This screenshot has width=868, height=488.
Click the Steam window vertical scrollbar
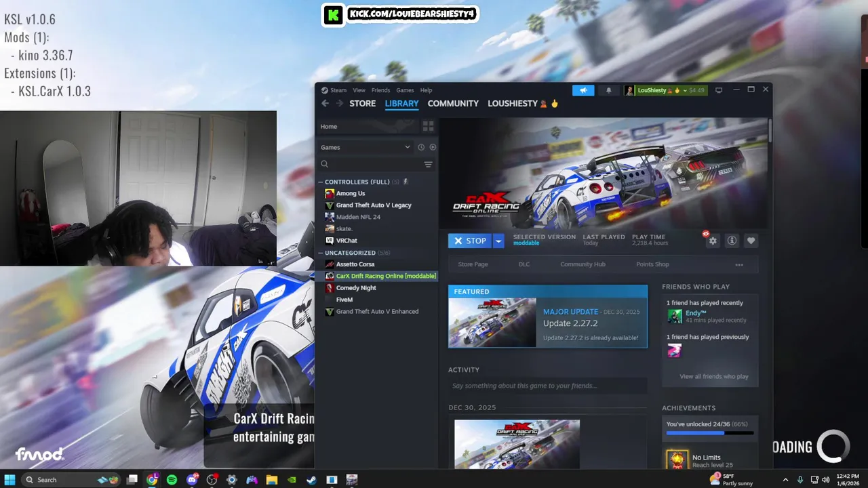pyautogui.click(x=770, y=131)
